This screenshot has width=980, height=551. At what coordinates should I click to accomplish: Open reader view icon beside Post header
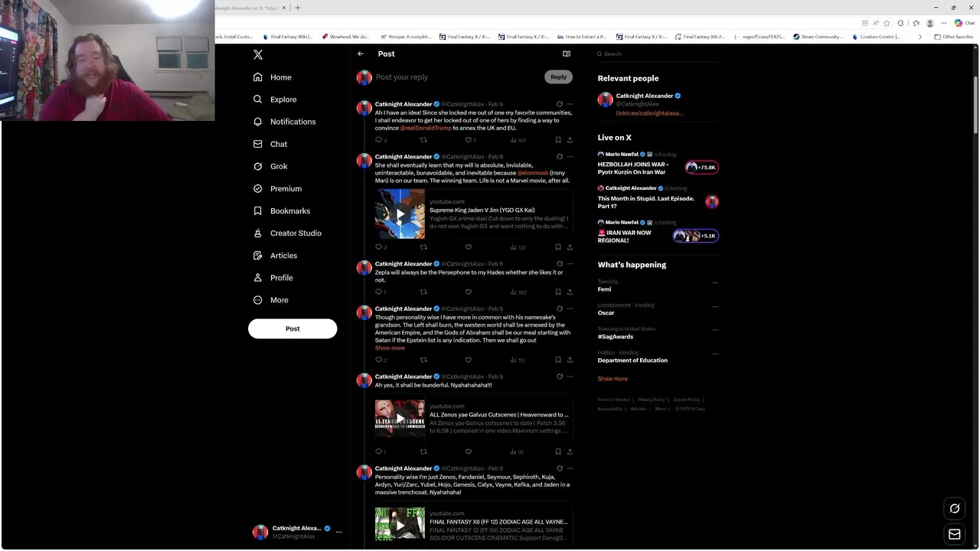[x=567, y=54]
